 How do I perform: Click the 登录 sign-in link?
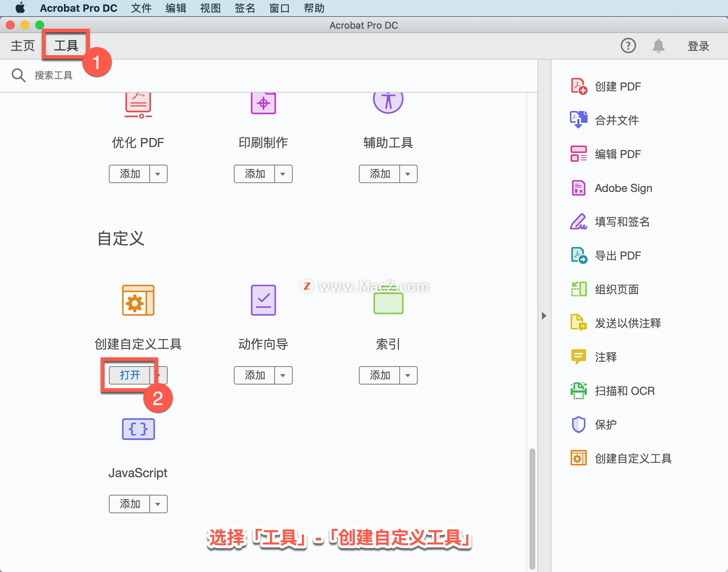698,46
